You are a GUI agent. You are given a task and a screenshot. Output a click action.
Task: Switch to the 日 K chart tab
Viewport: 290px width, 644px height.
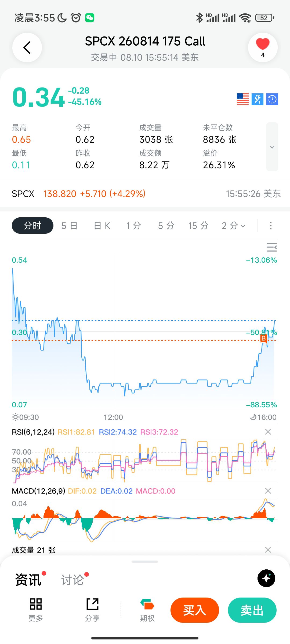(x=102, y=226)
